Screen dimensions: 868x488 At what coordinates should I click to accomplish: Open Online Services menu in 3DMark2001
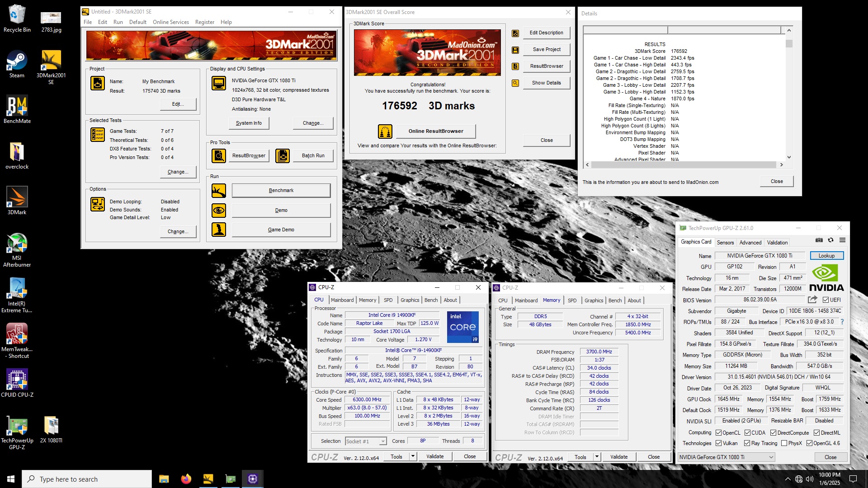pyautogui.click(x=171, y=22)
